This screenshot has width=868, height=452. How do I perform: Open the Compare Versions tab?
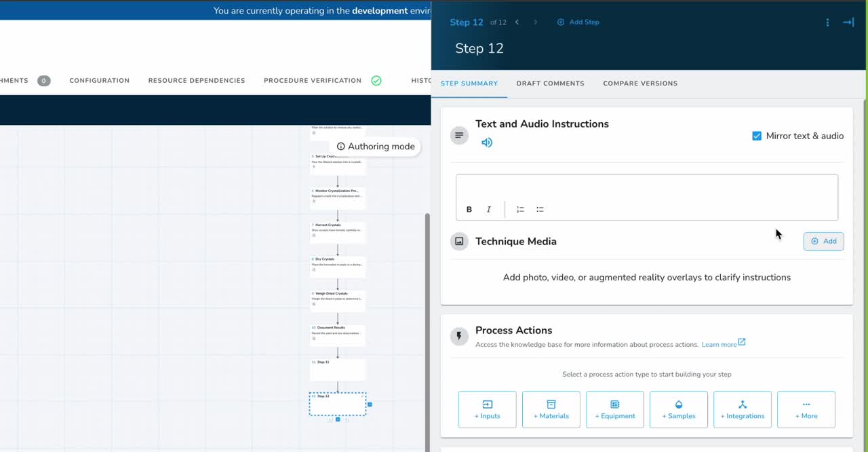(x=639, y=83)
